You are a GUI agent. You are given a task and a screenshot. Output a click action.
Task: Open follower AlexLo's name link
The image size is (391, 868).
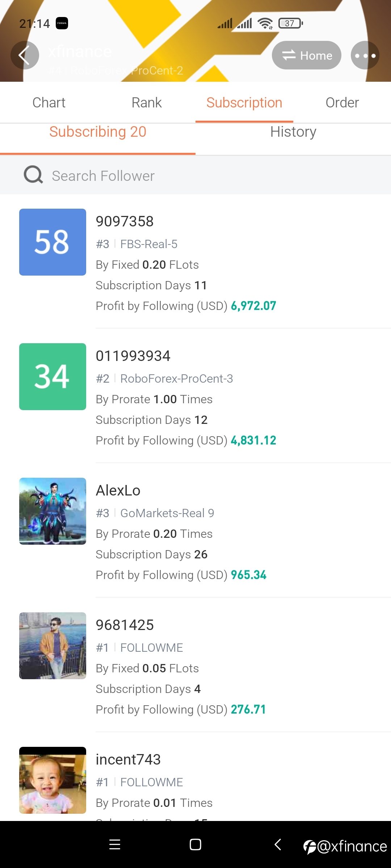click(118, 490)
